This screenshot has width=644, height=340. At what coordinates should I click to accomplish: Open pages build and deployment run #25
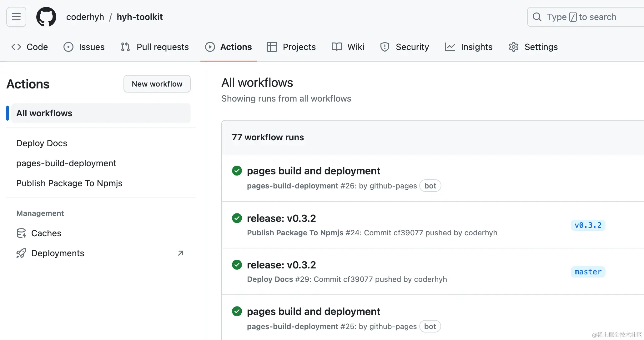coord(314,312)
